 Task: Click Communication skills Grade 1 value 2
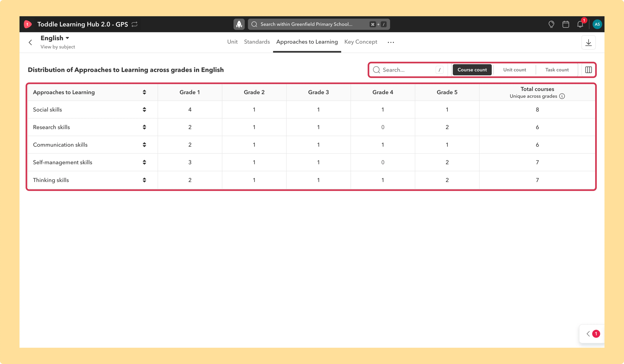(x=190, y=145)
